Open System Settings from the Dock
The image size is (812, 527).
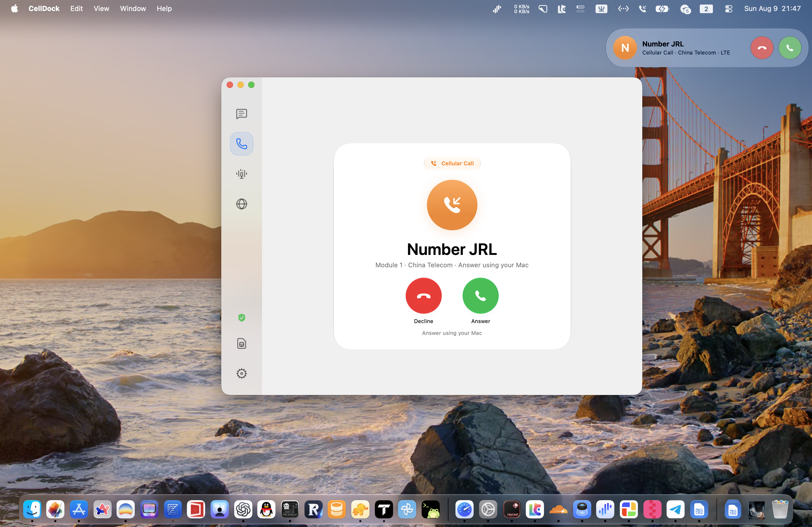pos(488,510)
